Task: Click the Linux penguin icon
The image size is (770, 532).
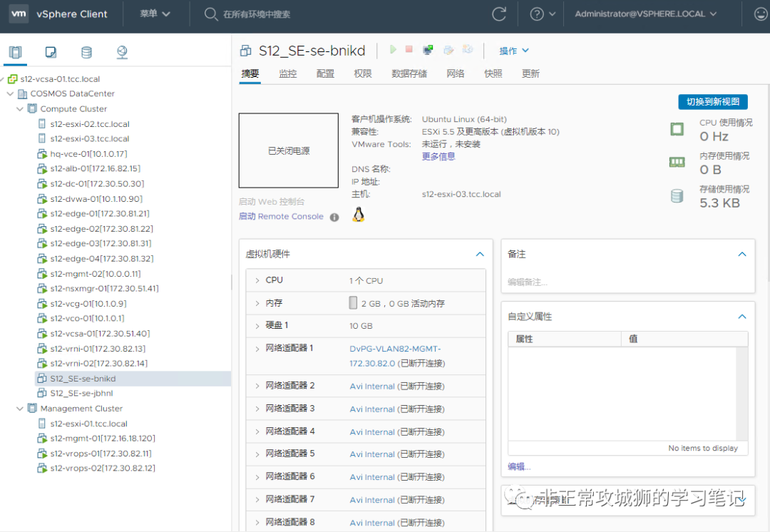Action: [x=359, y=215]
